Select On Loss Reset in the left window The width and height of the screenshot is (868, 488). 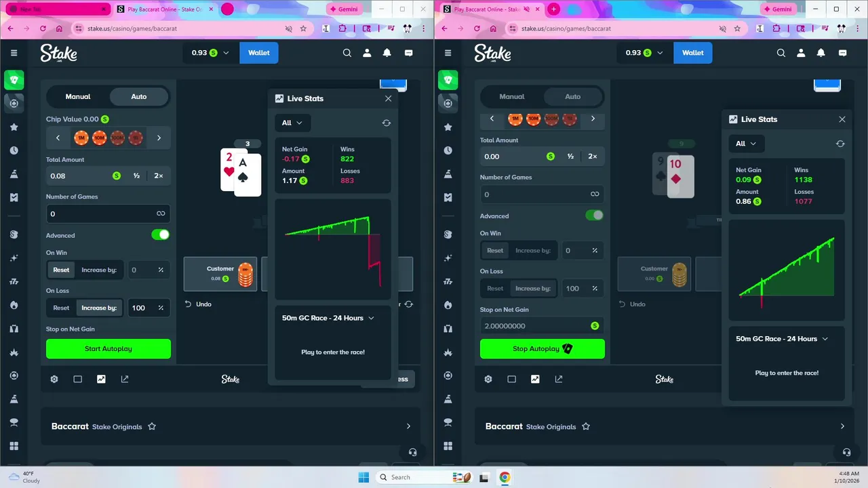point(61,308)
